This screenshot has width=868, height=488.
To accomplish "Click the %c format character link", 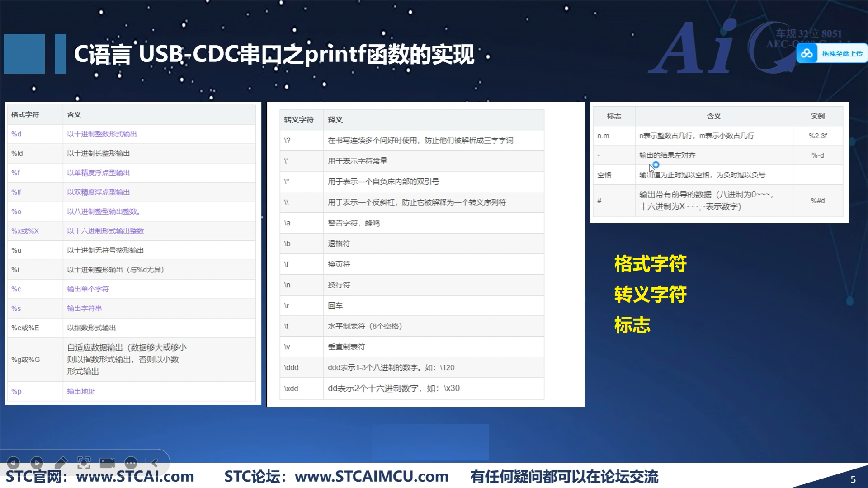I will point(16,289).
